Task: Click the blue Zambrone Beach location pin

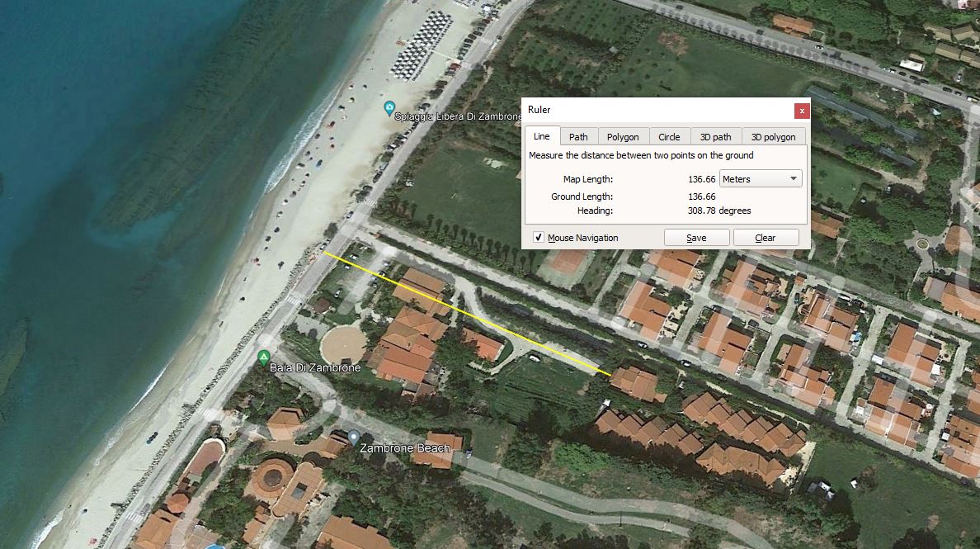Action: pos(353,438)
